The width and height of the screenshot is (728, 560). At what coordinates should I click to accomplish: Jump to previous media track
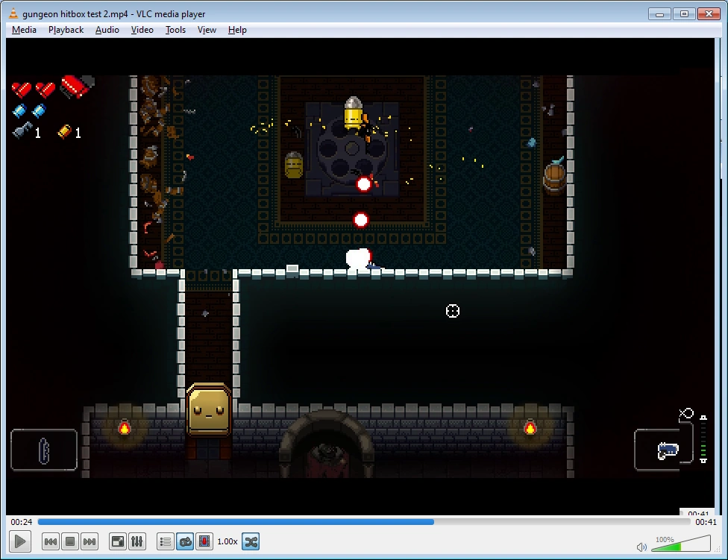click(51, 541)
